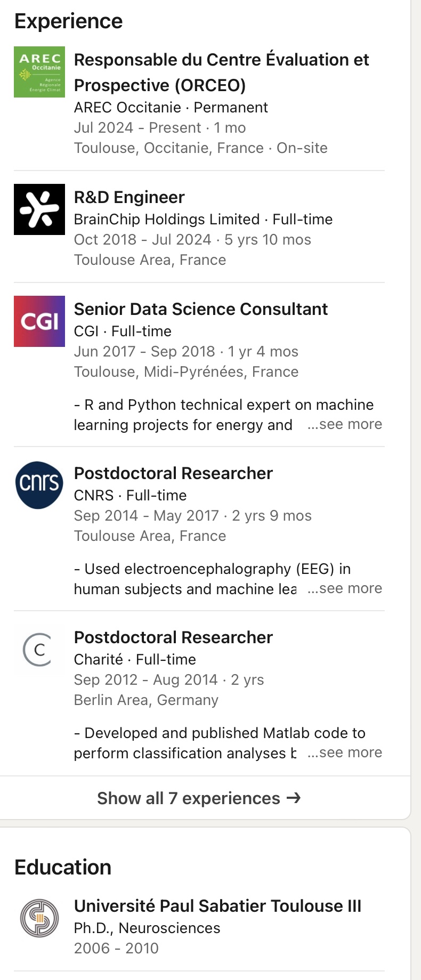Click the Charité logo icon
421x980 pixels.
(38, 650)
